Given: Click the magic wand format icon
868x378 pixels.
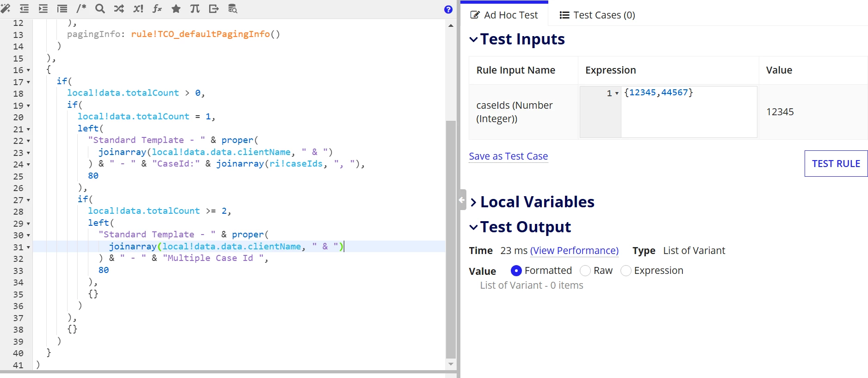Looking at the screenshot, I should point(6,8).
